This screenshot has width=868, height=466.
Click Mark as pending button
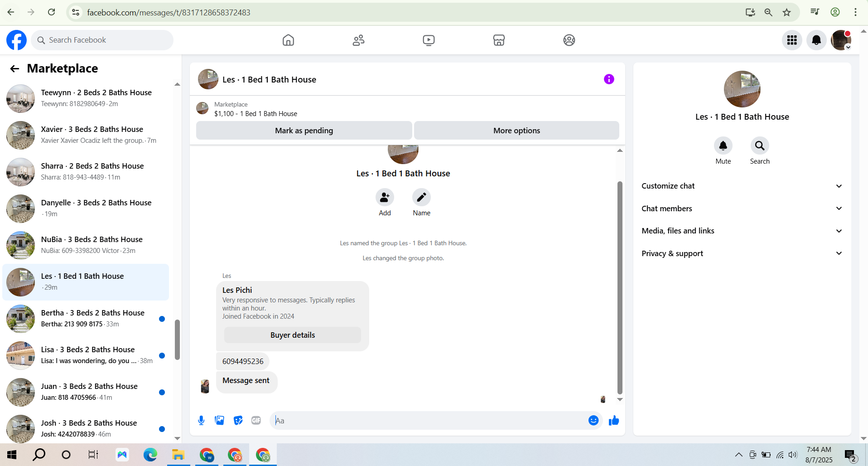click(x=304, y=131)
